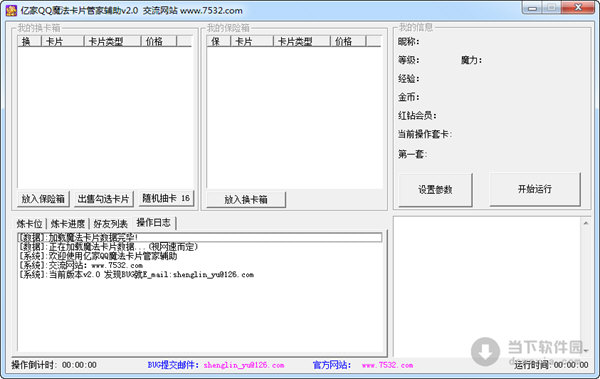Select log line 正在加载魔法卡片数据

[200, 247]
